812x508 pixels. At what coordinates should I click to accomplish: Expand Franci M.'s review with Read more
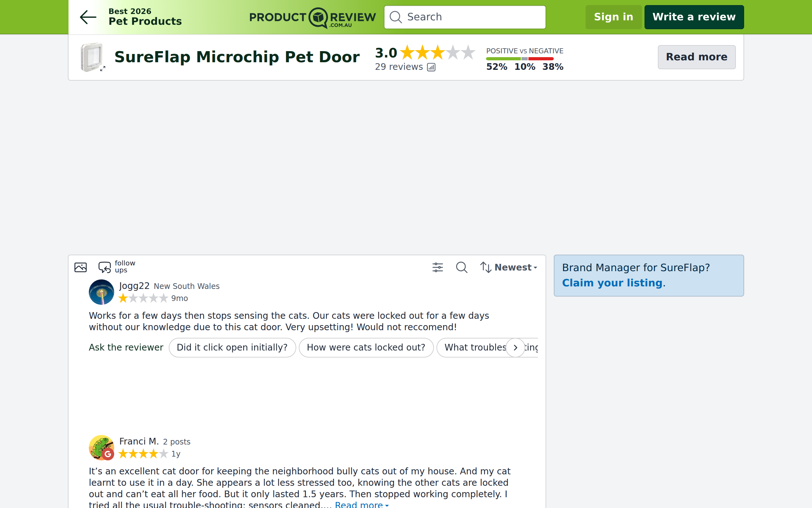tap(362, 505)
